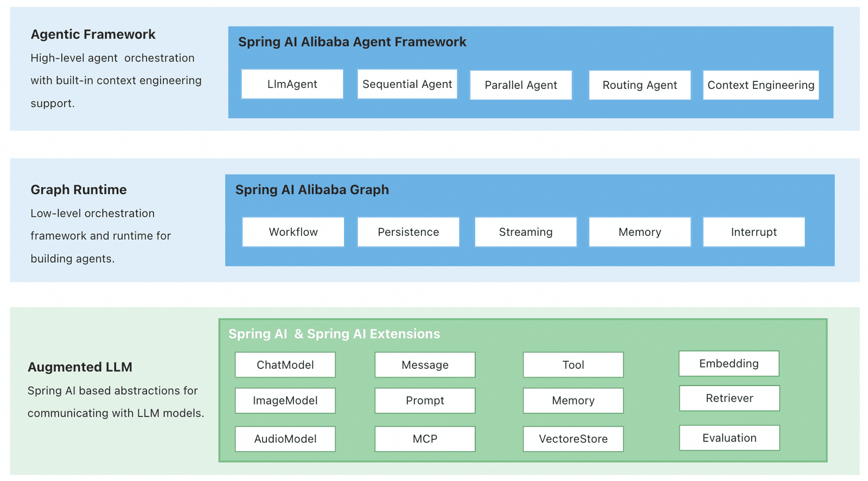
Task: Click Memory box in Graph section
Action: tap(640, 232)
